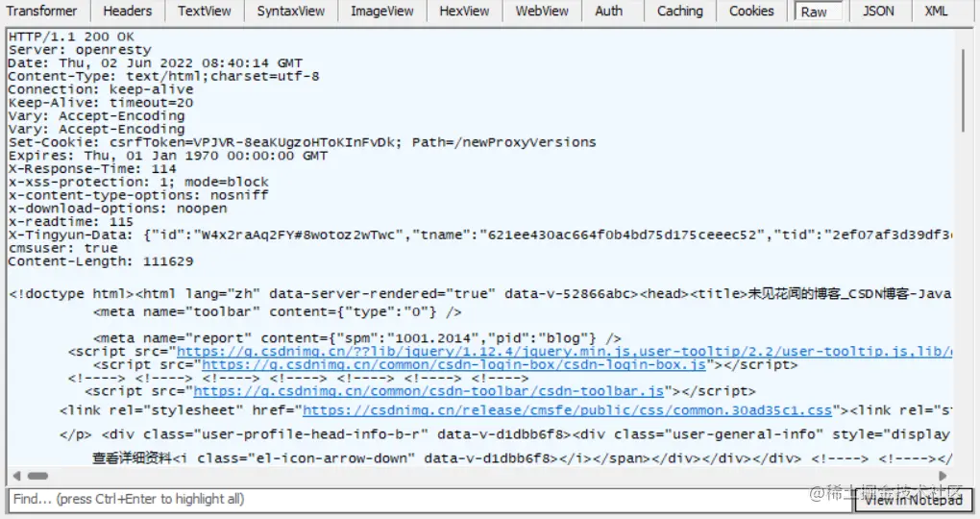
Task: Click the x-readtime: 115 line
Action: pos(71,221)
